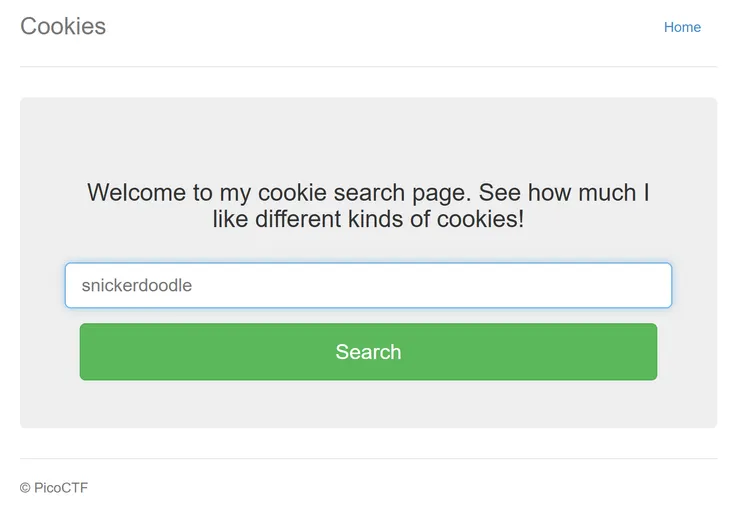The height and width of the screenshot is (507, 740).
Task: Click the right edge of the Search button
Action: coord(647,352)
